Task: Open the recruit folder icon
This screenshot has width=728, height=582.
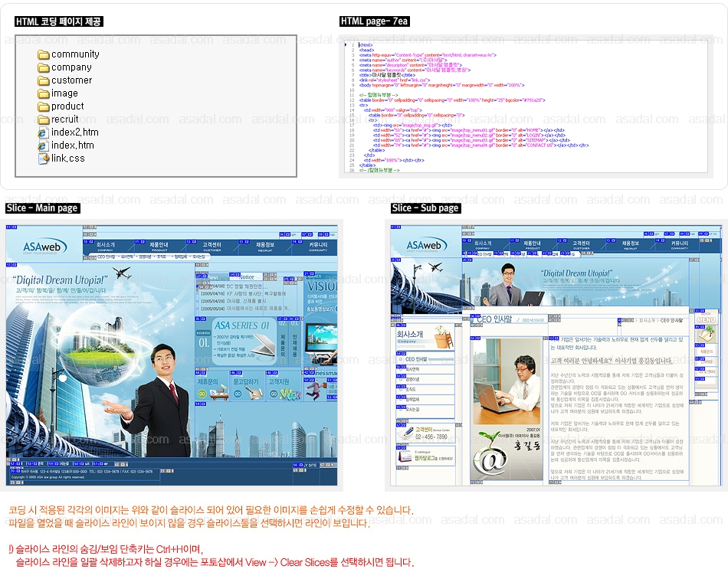Action: click(44, 119)
